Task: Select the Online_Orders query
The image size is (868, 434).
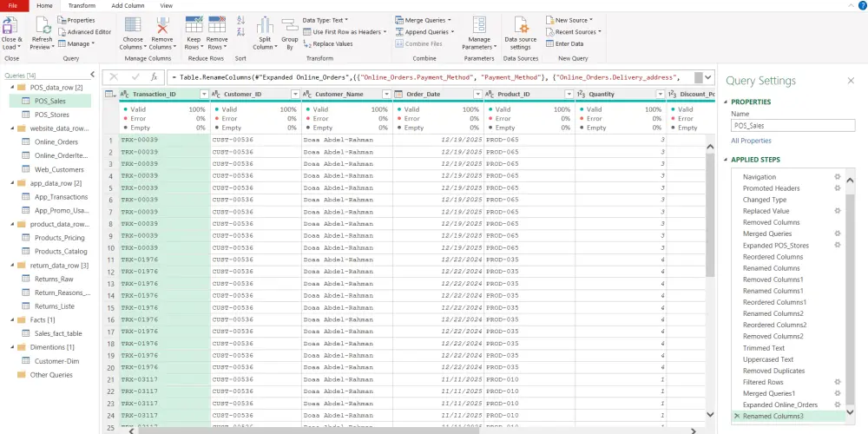Action: tap(56, 142)
